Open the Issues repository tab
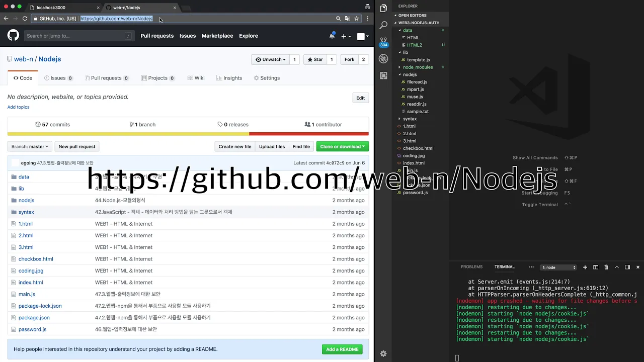Screen dimensions: 644x362 click(58, 78)
